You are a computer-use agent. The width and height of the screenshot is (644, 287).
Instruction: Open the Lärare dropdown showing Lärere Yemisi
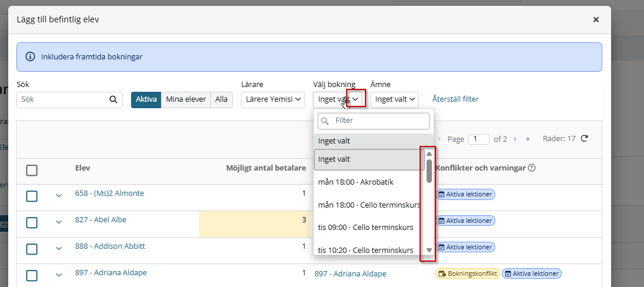273,99
